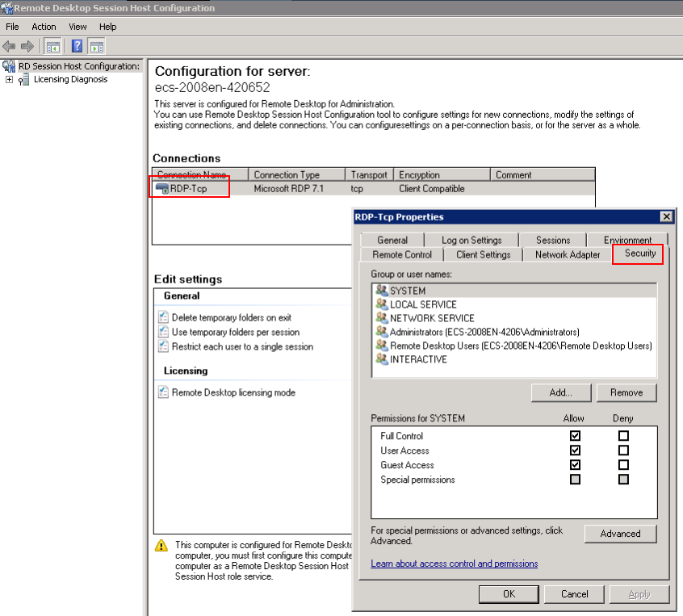Switch to the Network Adapter tab
Viewport: 683px width, 616px height.
[x=568, y=254]
